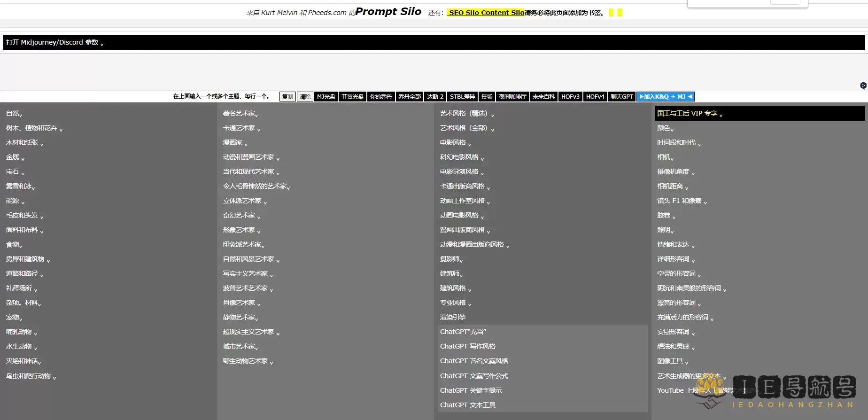Expand the 摄像机角度 dropdown

pyautogui.click(x=675, y=172)
